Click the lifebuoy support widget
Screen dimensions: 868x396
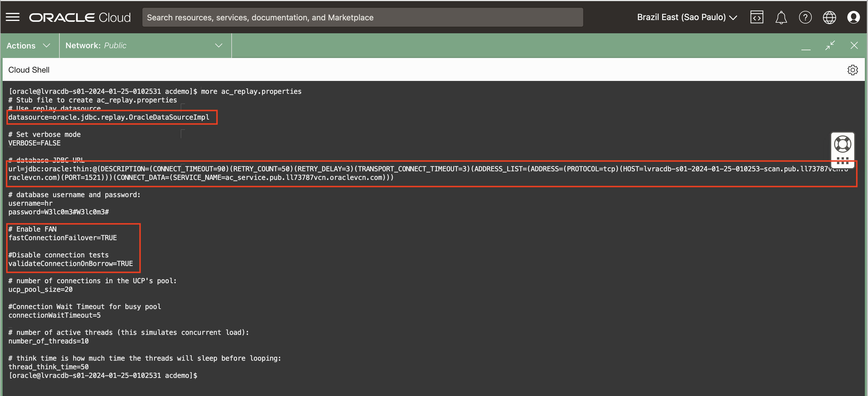point(842,144)
